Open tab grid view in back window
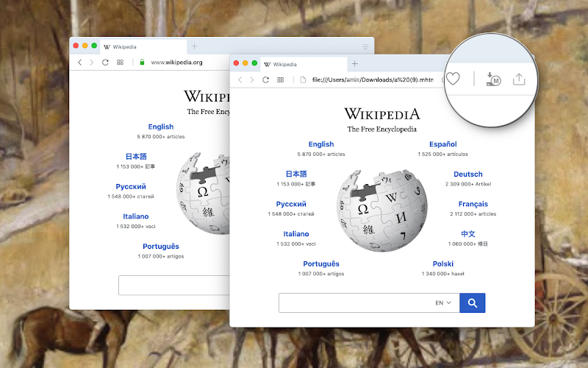 120,63
